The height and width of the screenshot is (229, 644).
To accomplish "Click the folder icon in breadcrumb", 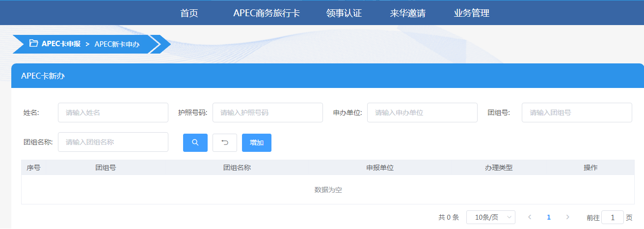I will pos(33,43).
